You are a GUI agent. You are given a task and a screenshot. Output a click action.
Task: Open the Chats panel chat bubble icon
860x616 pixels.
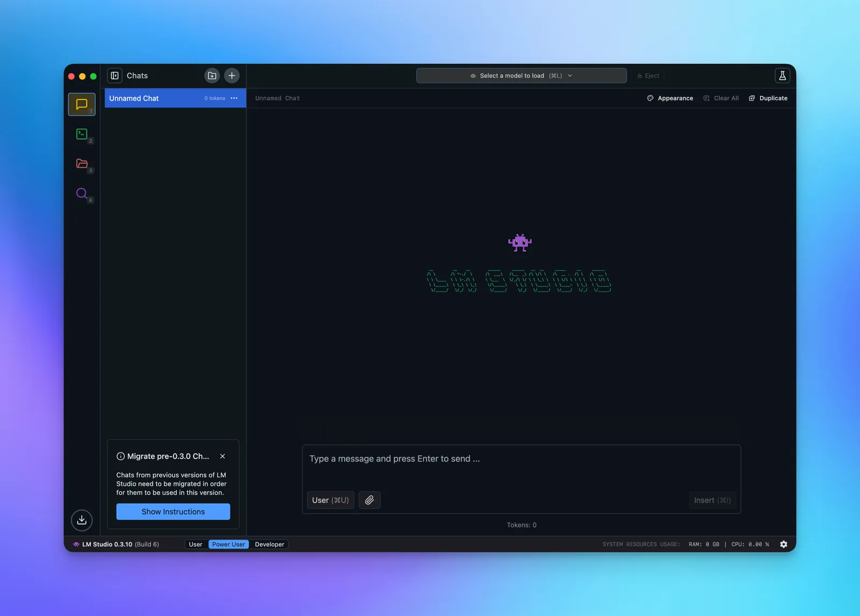click(82, 104)
